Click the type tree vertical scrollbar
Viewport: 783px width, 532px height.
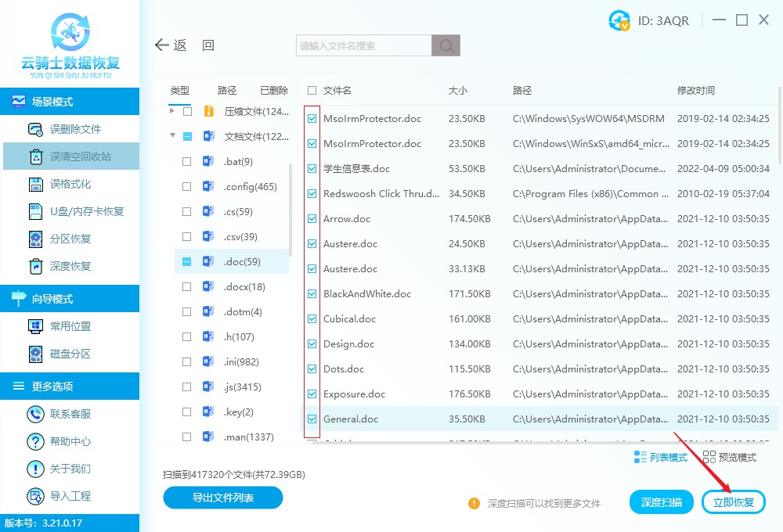point(290,210)
